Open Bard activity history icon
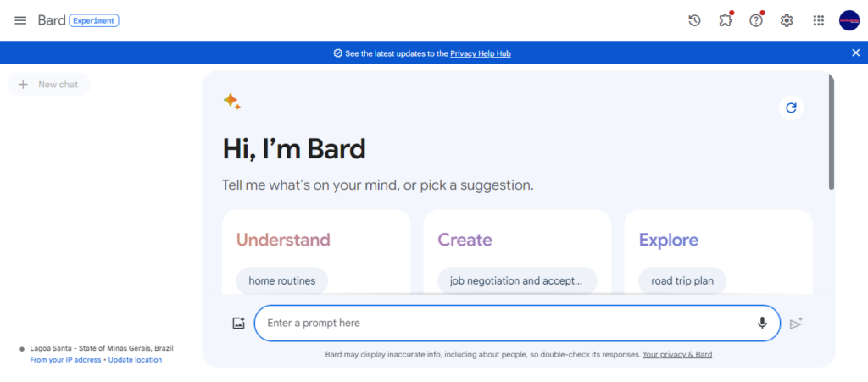The width and height of the screenshot is (868, 382). click(x=694, y=20)
